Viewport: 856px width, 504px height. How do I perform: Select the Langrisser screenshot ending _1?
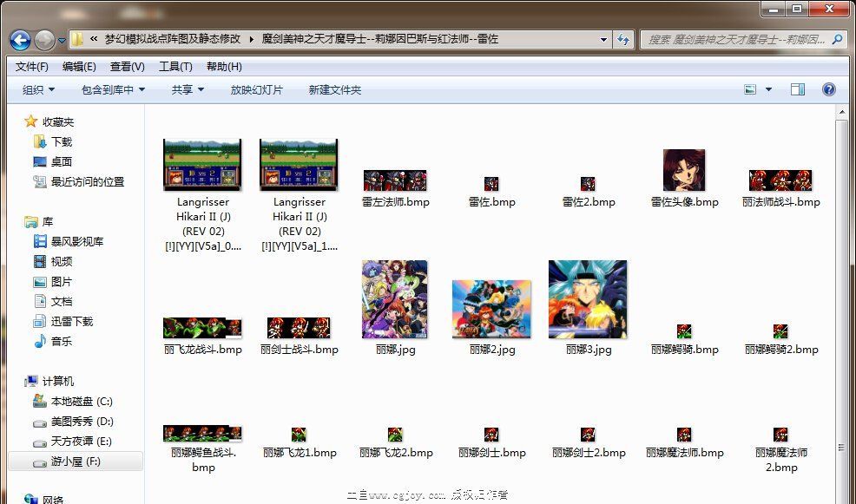300,194
